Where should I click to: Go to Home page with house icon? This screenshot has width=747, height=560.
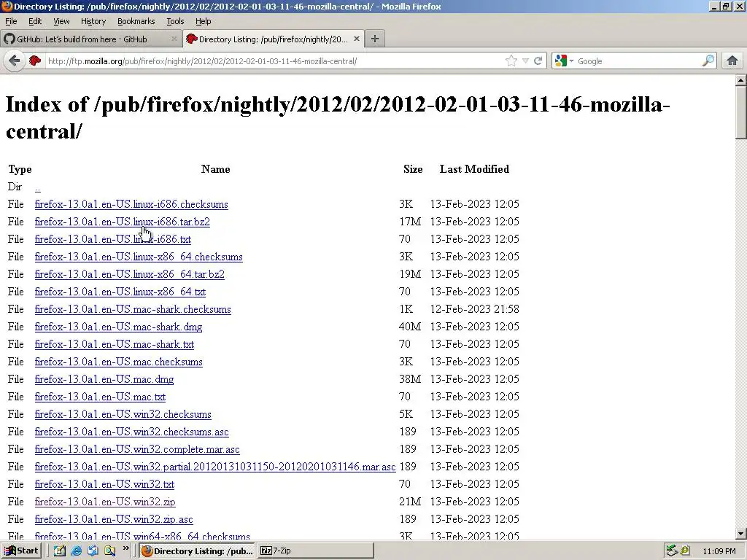coord(732,61)
